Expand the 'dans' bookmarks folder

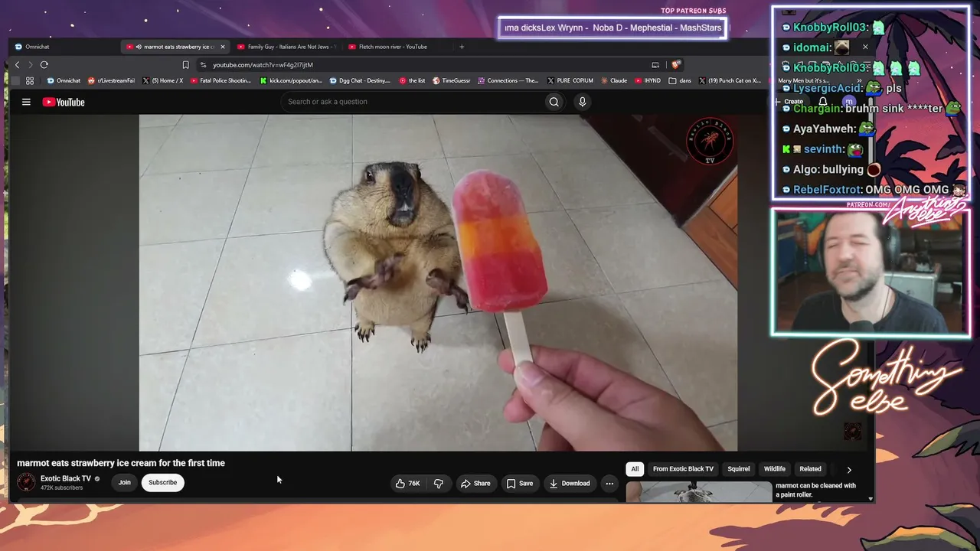680,80
